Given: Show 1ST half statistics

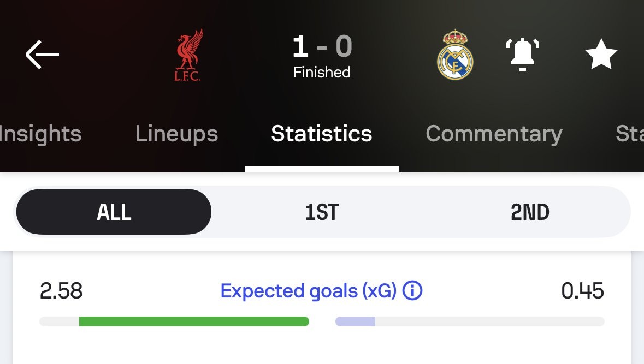Looking at the screenshot, I should click(x=322, y=212).
